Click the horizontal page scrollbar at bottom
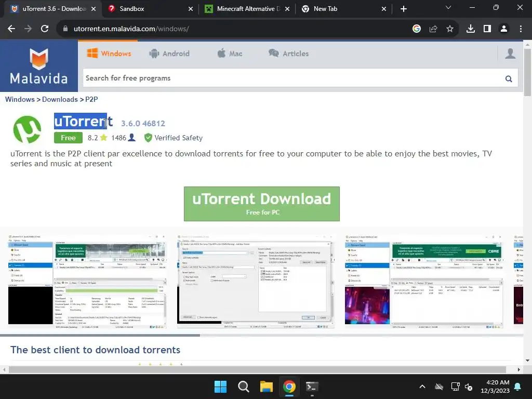 pyautogui.click(x=257, y=369)
